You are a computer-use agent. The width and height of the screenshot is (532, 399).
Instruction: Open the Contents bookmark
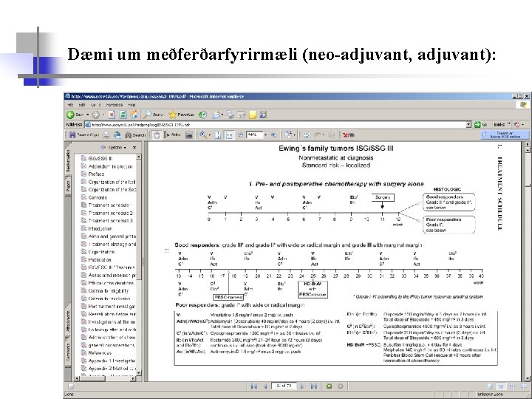coord(95,197)
